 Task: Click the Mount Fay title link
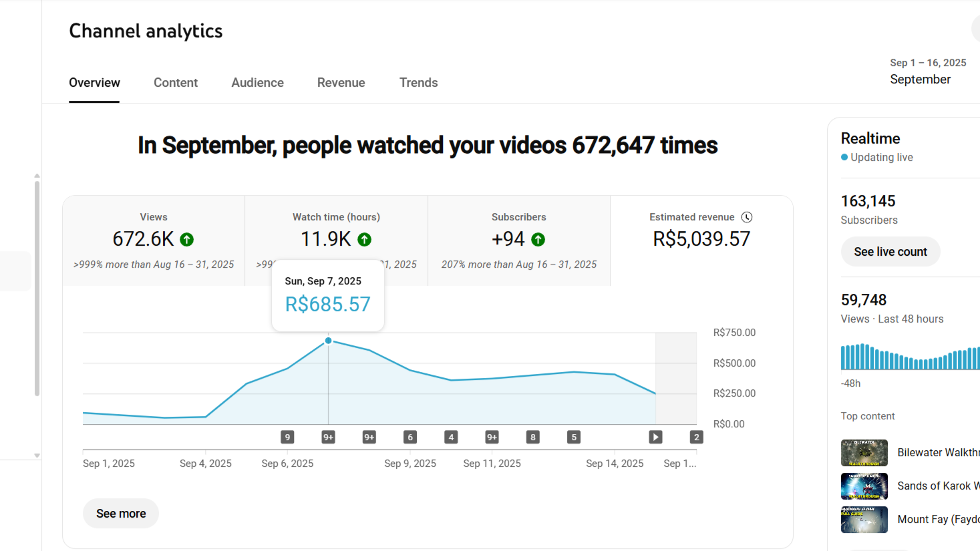tap(939, 520)
